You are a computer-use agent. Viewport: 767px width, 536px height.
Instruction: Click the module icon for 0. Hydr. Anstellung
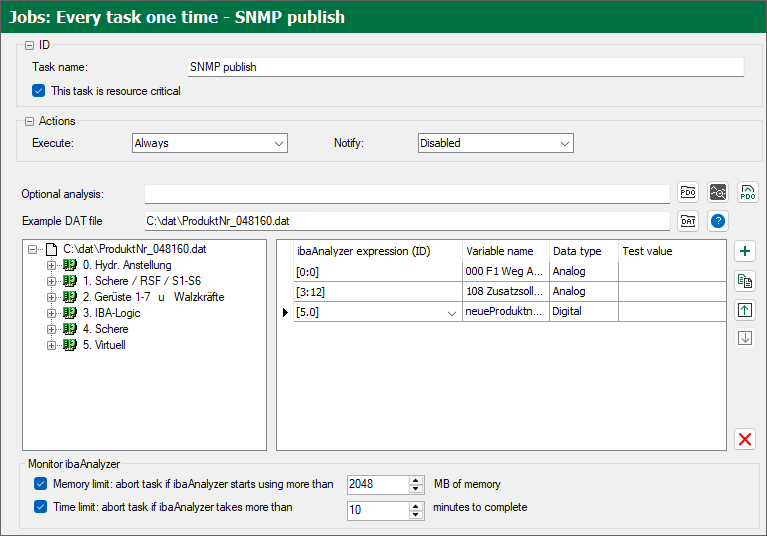(69, 265)
